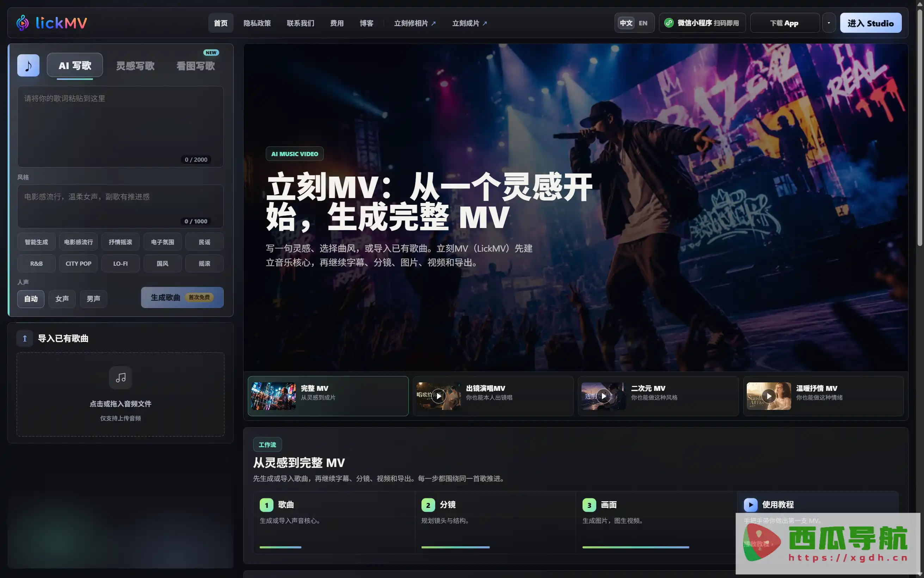
Task: Click the music note icon beside AI 写歌
Action: 28,65
